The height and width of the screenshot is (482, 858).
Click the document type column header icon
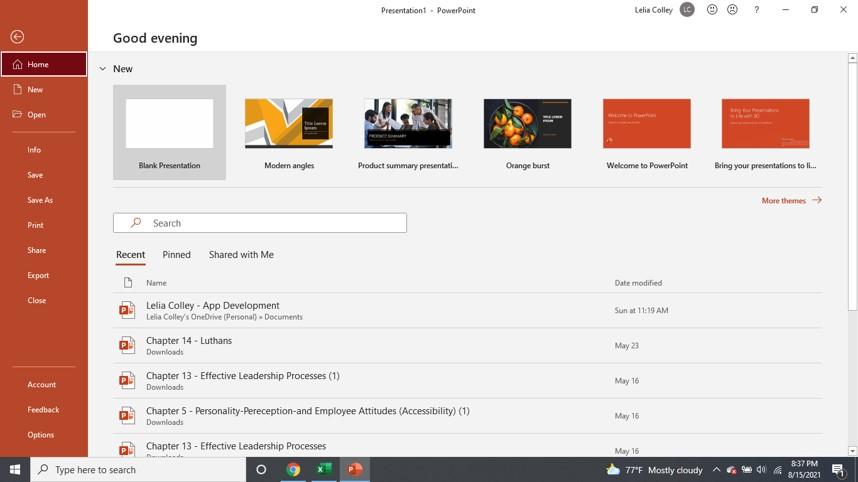(127, 282)
